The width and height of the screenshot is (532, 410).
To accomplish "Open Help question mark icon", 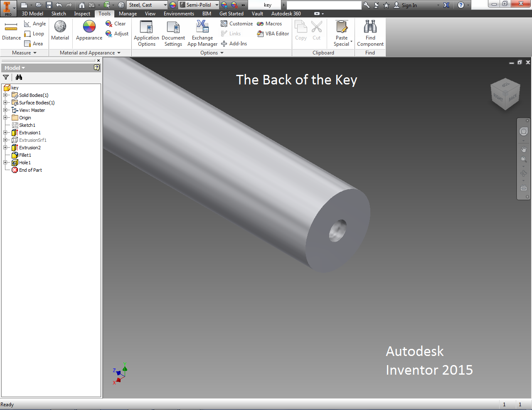I will [x=461, y=5].
